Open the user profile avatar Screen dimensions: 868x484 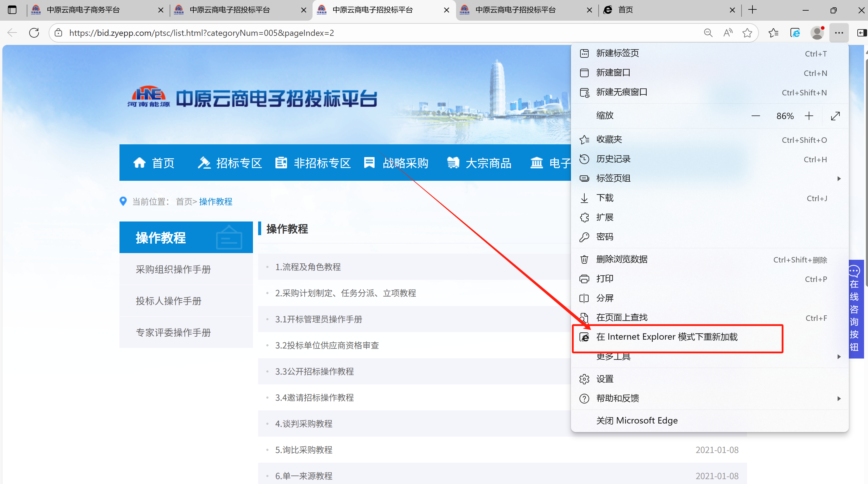tap(818, 33)
